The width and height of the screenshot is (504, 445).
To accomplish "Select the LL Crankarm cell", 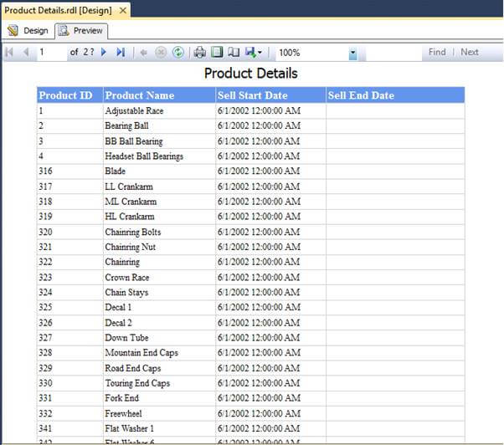I will pos(159,187).
